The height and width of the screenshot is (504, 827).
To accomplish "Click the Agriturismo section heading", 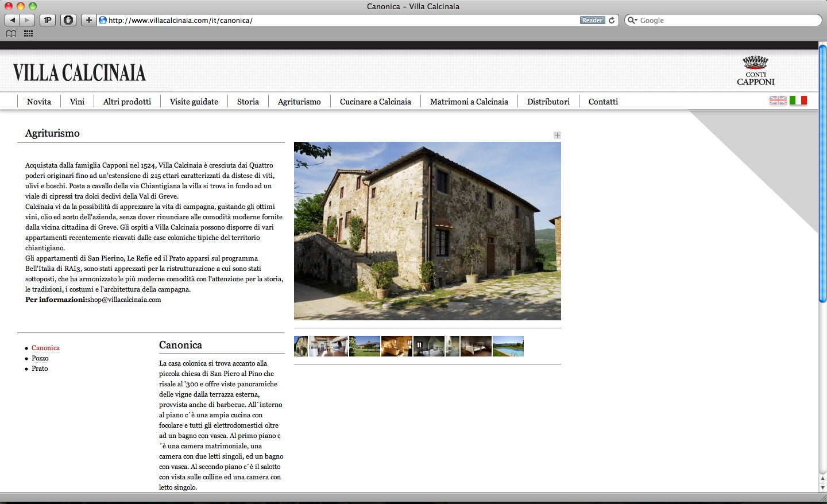I will 52,133.
